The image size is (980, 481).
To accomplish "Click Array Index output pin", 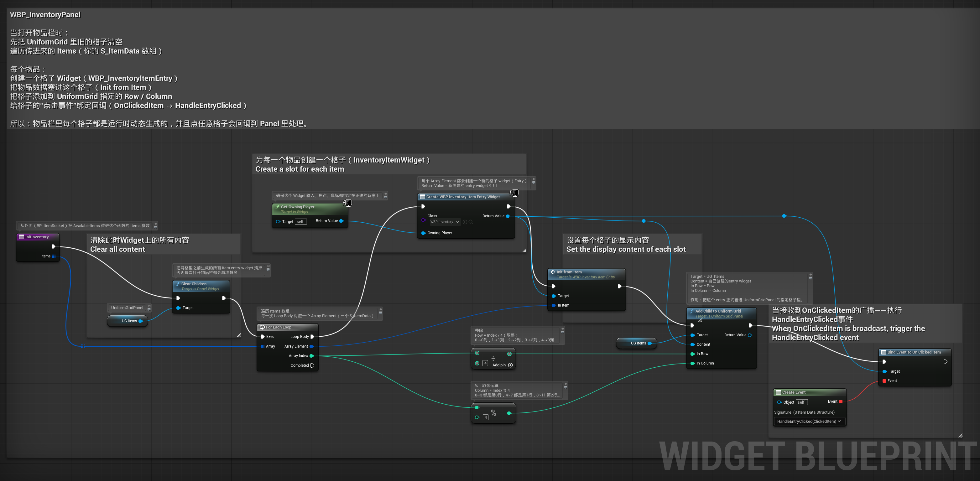I will click(x=311, y=356).
